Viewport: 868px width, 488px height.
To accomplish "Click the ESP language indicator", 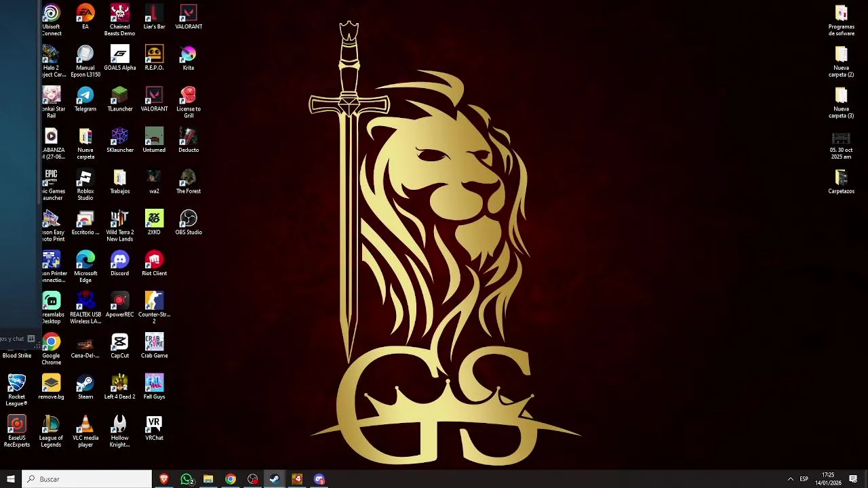I will pos(804,479).
